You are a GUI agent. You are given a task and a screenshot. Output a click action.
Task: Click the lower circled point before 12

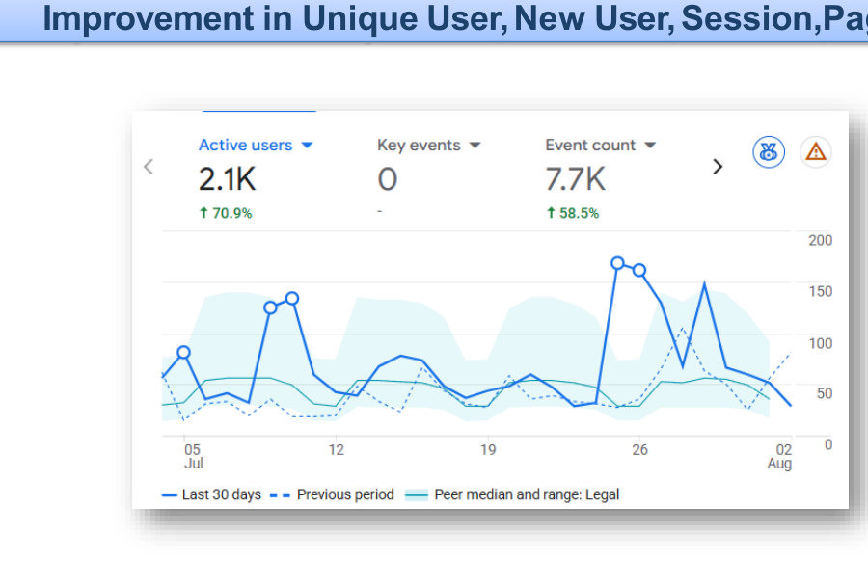pos(270,307)
